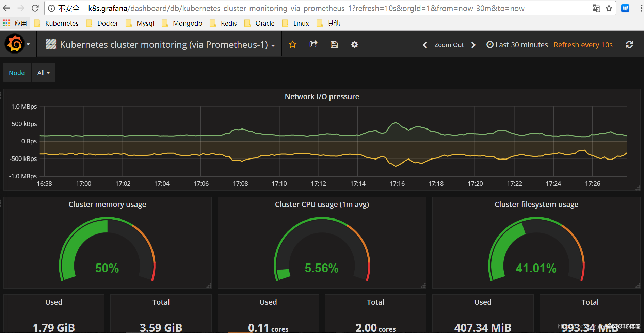644x333 pixels.
Task: Reload the page with browser refresh icon
Action: [35, 8]
